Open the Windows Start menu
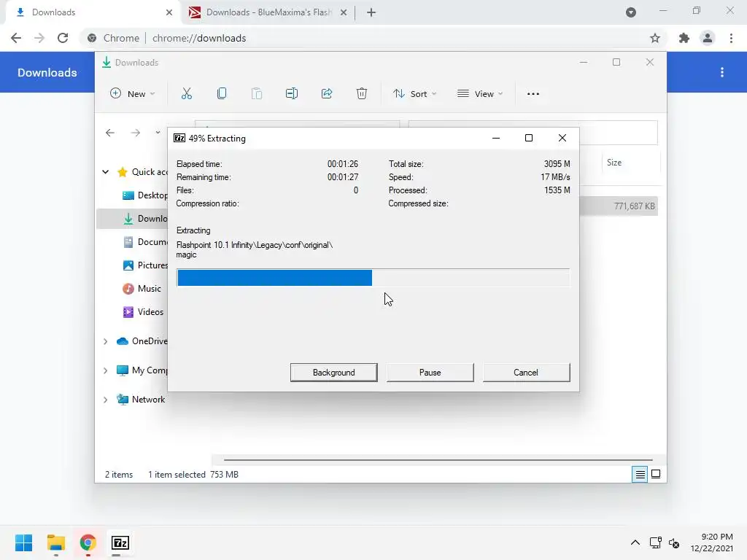747x560 pixels. pos(23,542)
